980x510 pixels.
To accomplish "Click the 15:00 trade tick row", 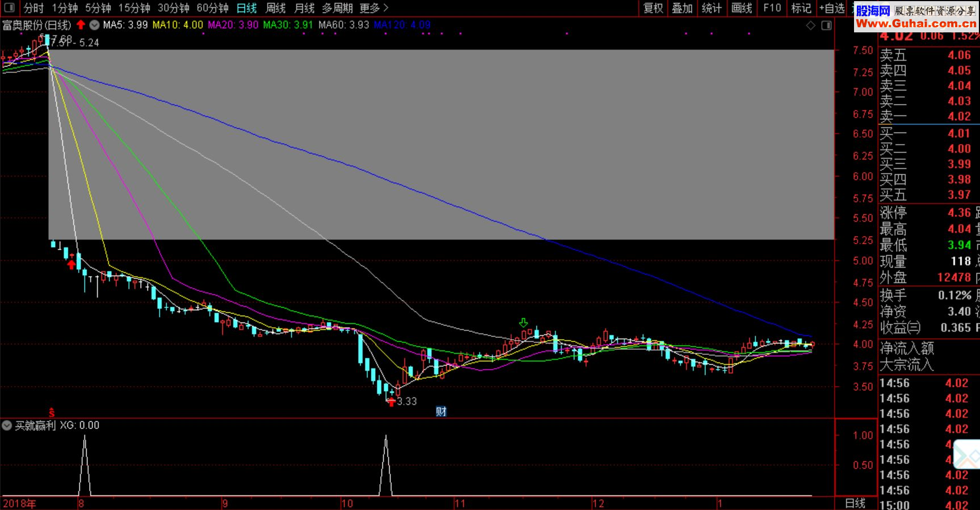I will coord(929,505).
